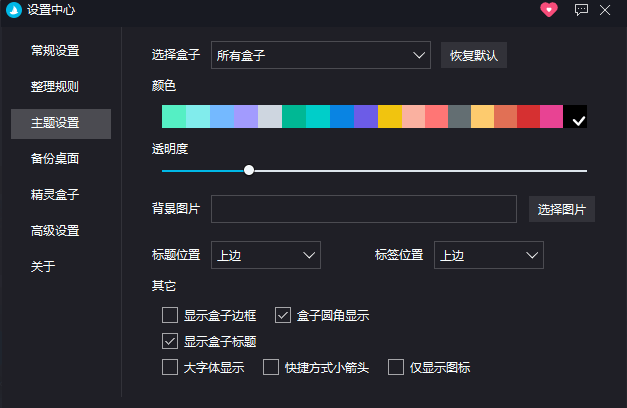627x408 pixels.
Task: Switch to 整理规则 settings
Action: click(x=55, y=87)
